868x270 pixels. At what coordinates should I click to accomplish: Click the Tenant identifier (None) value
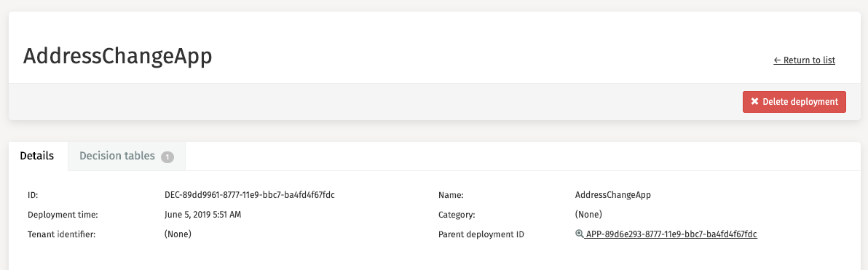(x=178, y=234)
